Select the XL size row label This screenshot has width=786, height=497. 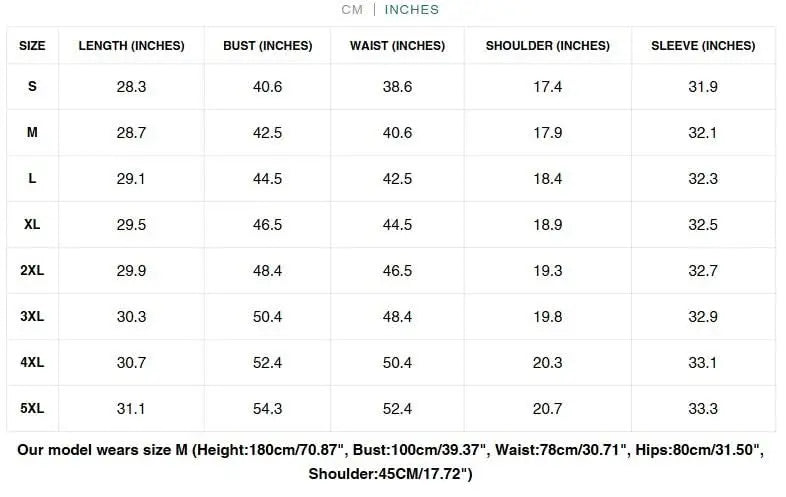pyautogui.click(x=32, y=225)
